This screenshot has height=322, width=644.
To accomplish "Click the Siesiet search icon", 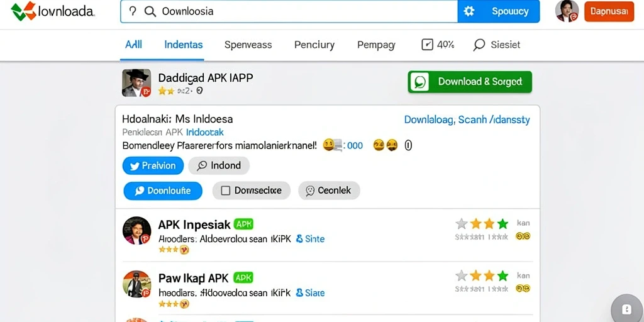I will click(x=479, y=45).
